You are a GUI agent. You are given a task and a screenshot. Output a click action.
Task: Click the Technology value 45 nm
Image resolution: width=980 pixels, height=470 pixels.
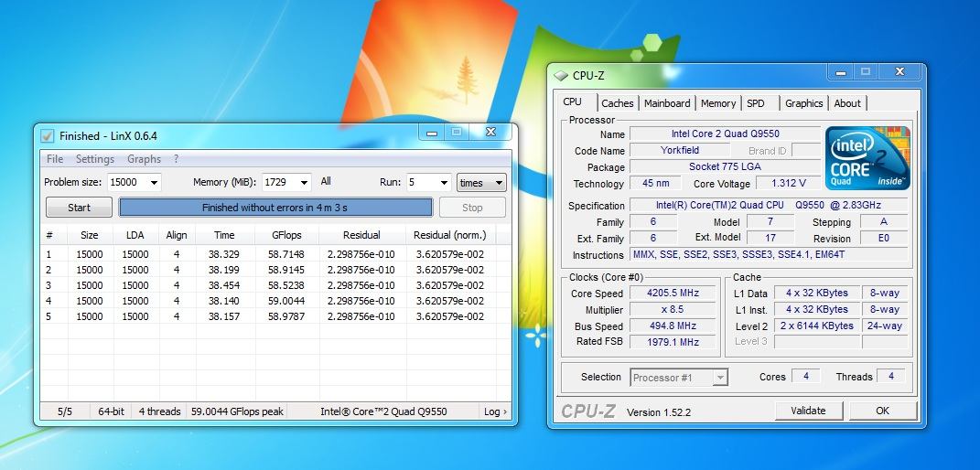(x=655, y=183)
